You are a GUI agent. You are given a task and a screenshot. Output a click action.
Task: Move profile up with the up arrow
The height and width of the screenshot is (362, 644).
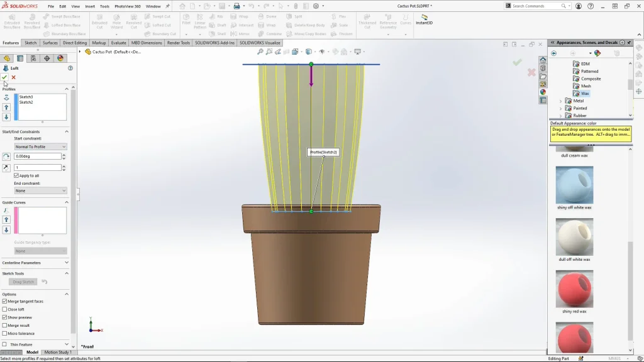(7, 107)
